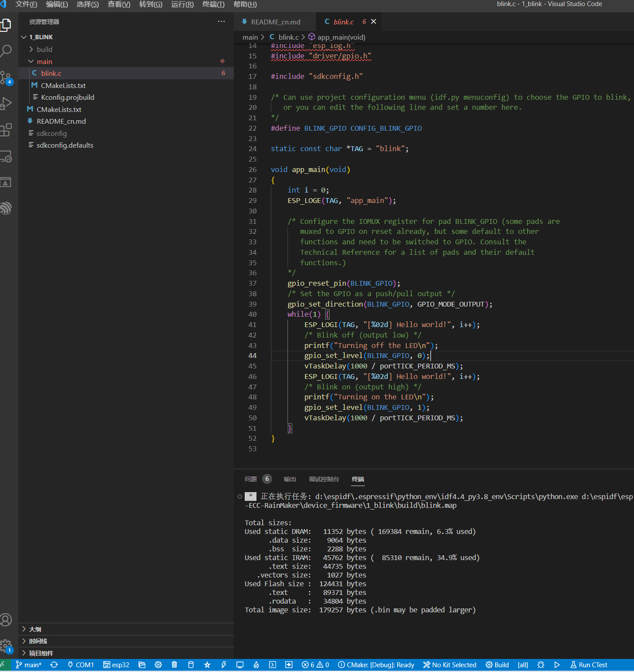Click the ESP-IDF current project folder icon

point(142,665)
